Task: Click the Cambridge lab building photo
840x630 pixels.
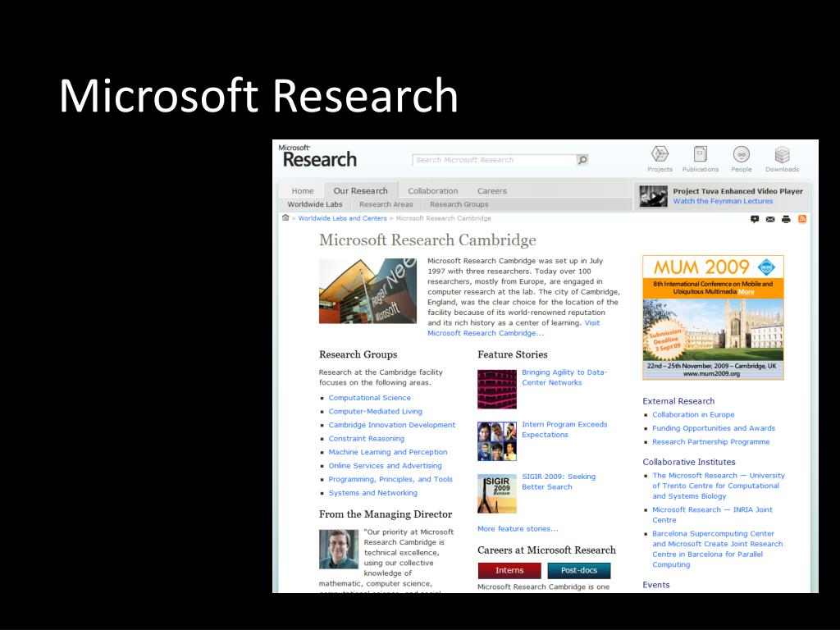Action: click(x=367, y=291)
